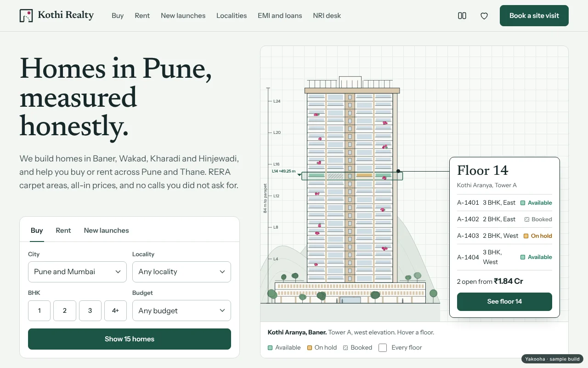Click the A-1401 unit row

coord(504,203)
